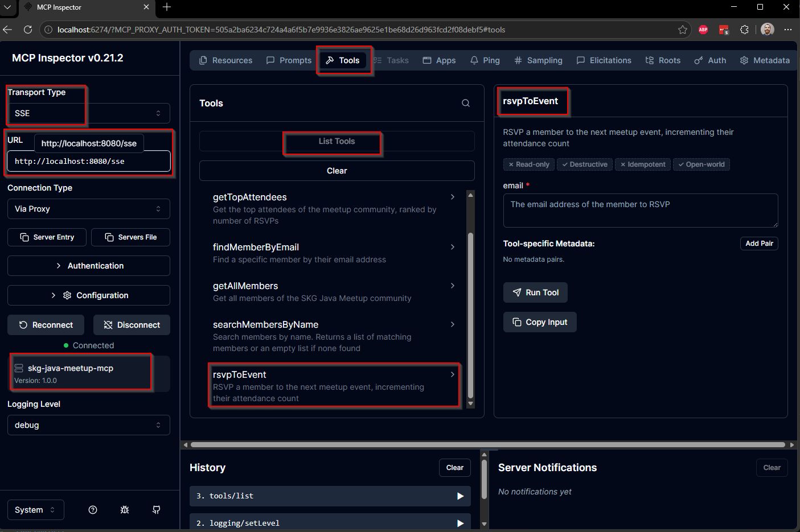
Task: Switch to the Prompts tab
Action: coord(289,60)
